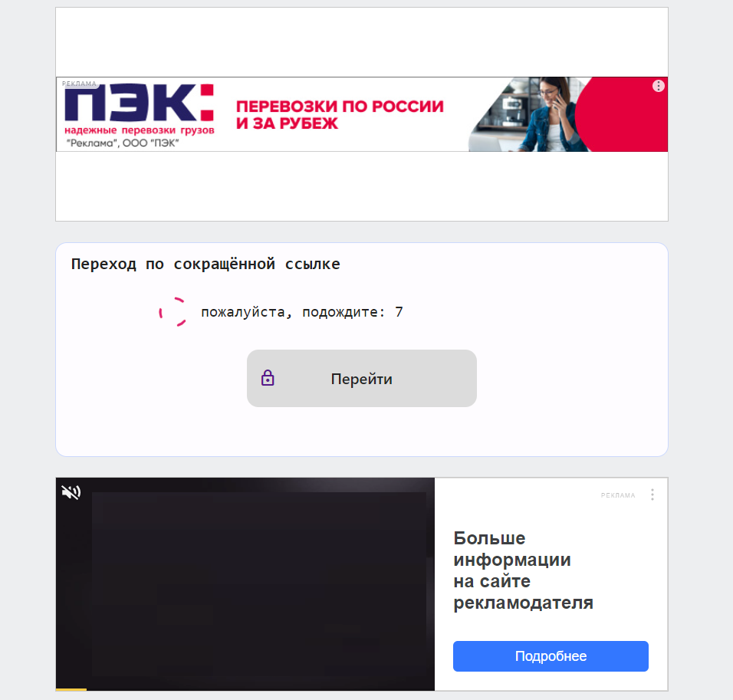Click 'Больше информации на сайте рекламодателя' heading
The height and width of the screenshot is (700, 733).
pyautogui.click(x=523, y=570)
